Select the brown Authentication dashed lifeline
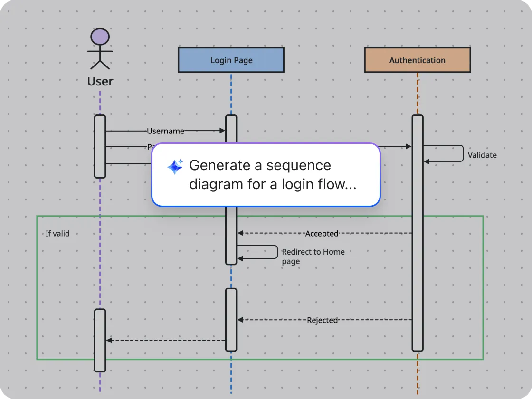 (417, 375)
